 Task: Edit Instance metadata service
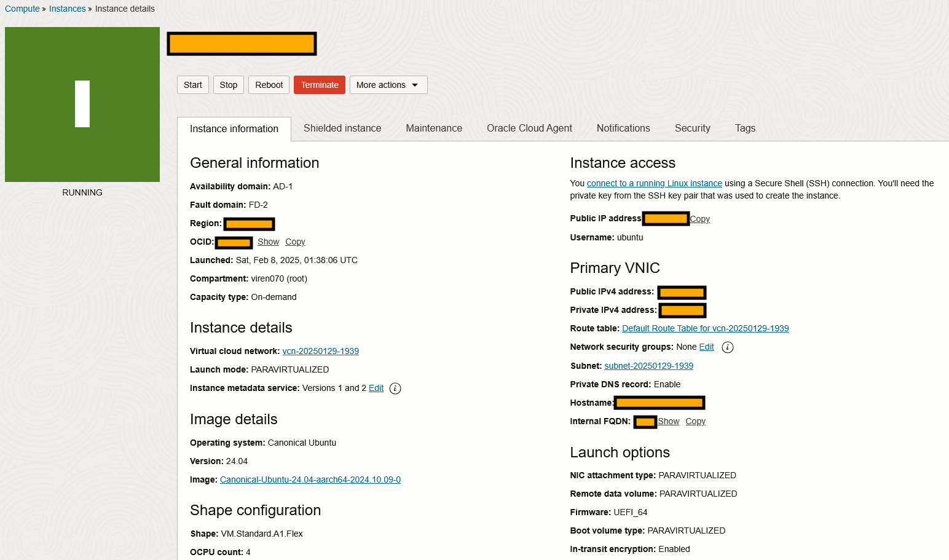[376, 388]
